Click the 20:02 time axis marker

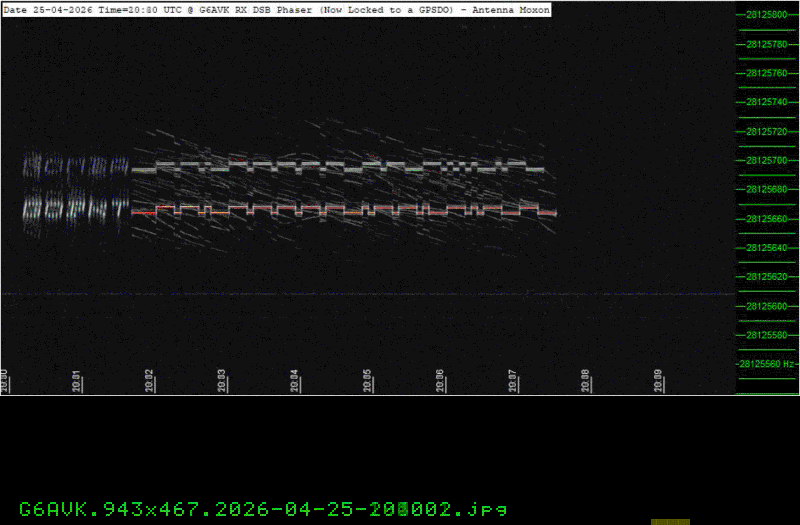(x=149, y=380)
